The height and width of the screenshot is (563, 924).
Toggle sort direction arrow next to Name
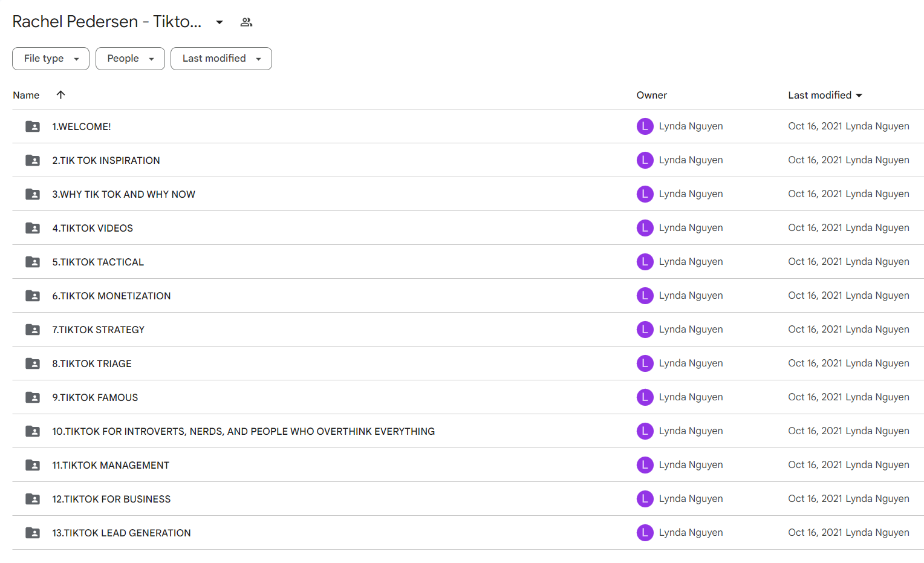pyautogui.click(x=60, y=94)
